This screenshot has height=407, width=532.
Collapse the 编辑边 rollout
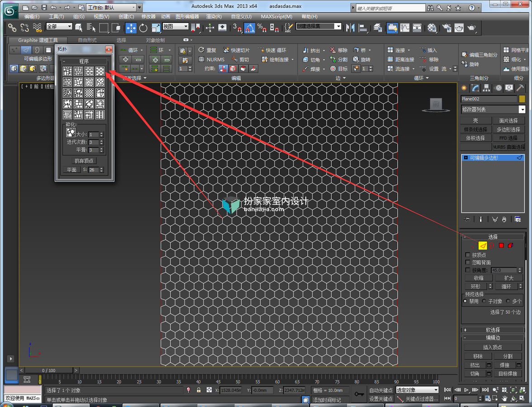pyautogui.click(x=493, y=337)
